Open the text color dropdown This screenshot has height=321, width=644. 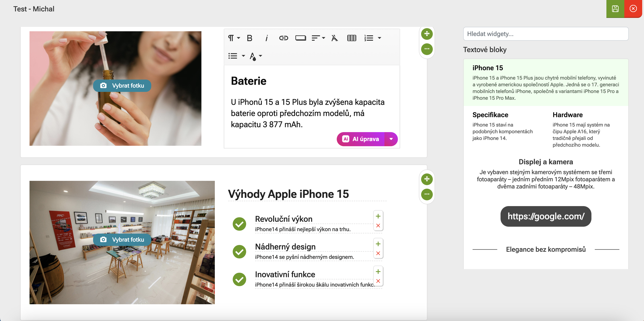coord(256,56)
